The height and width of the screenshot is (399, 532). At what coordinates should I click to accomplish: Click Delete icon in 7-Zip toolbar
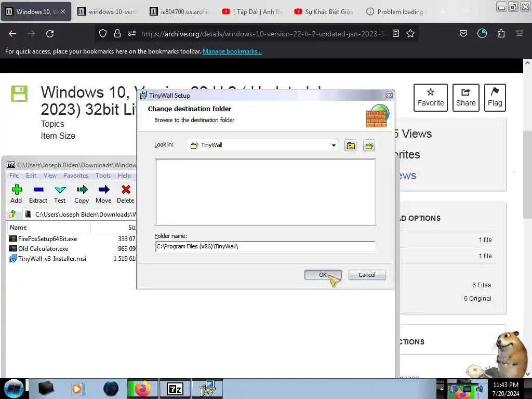tap(126, 194)
